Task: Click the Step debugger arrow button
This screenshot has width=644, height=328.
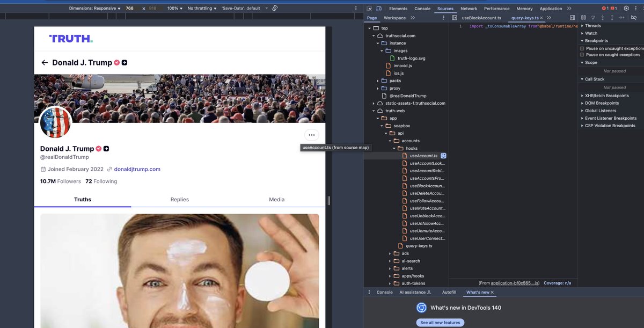Action: 621,18
